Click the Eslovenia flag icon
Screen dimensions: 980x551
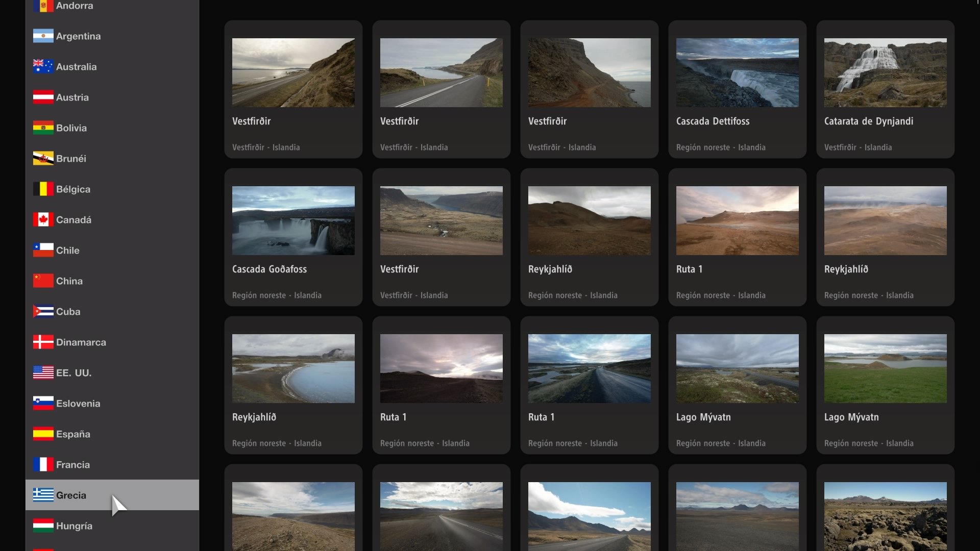tap(43, 404)
